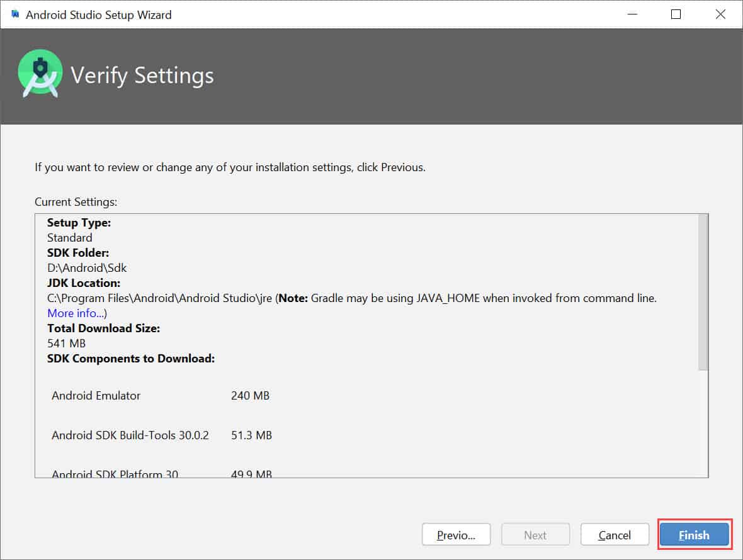Click the Setup Type Standard text

[x=69, y=237]
